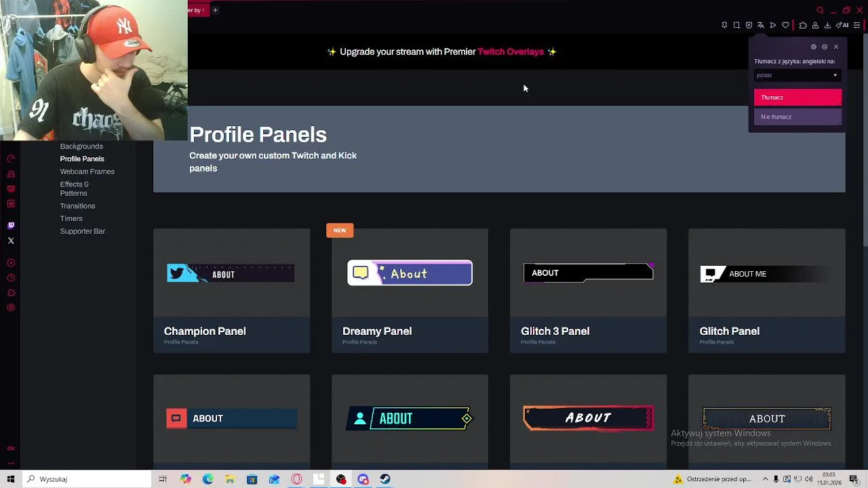Click the search tabs magnifier icon

coord(820,10)
